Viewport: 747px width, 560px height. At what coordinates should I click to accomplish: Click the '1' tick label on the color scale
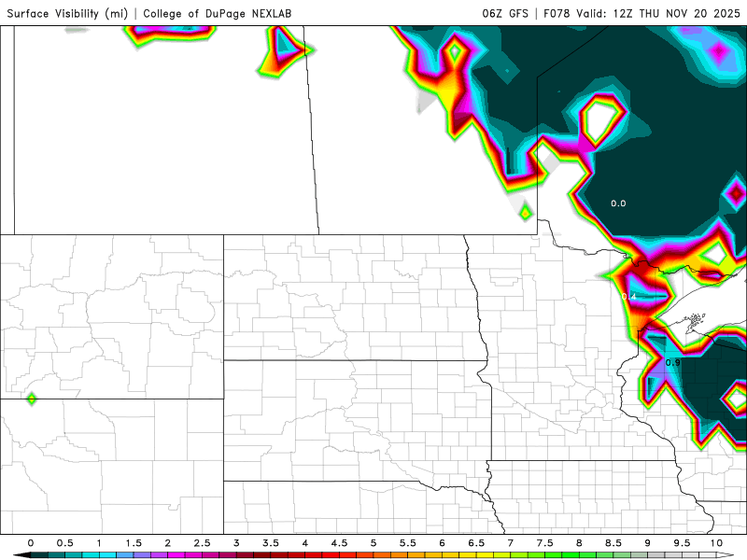pyautogui.click(x=99, y=543)
